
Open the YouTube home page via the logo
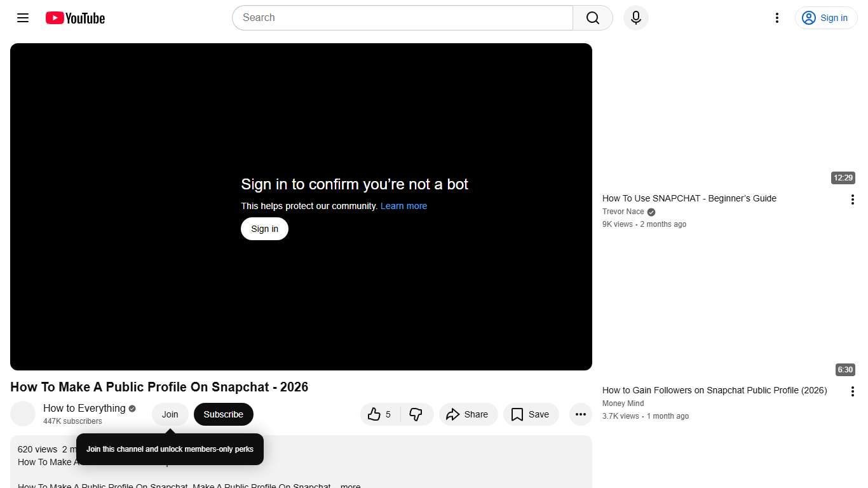pyautogui.click(x=74, y=18)
